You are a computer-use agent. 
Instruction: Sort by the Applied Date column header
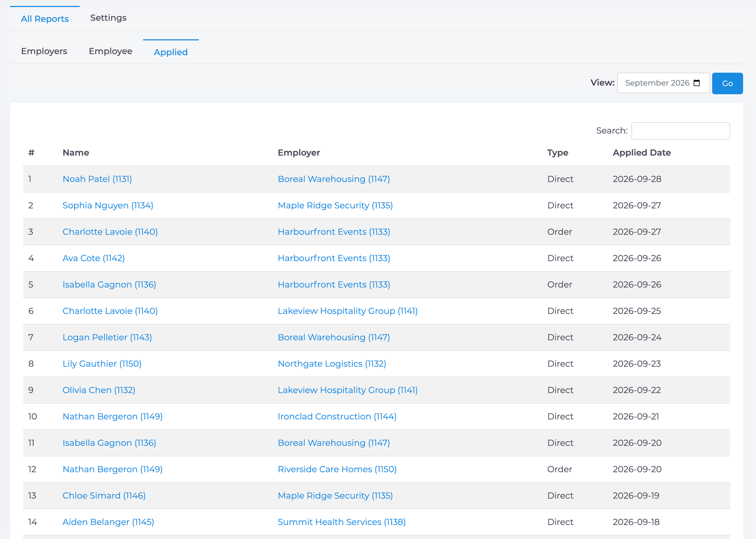[642, 153]
